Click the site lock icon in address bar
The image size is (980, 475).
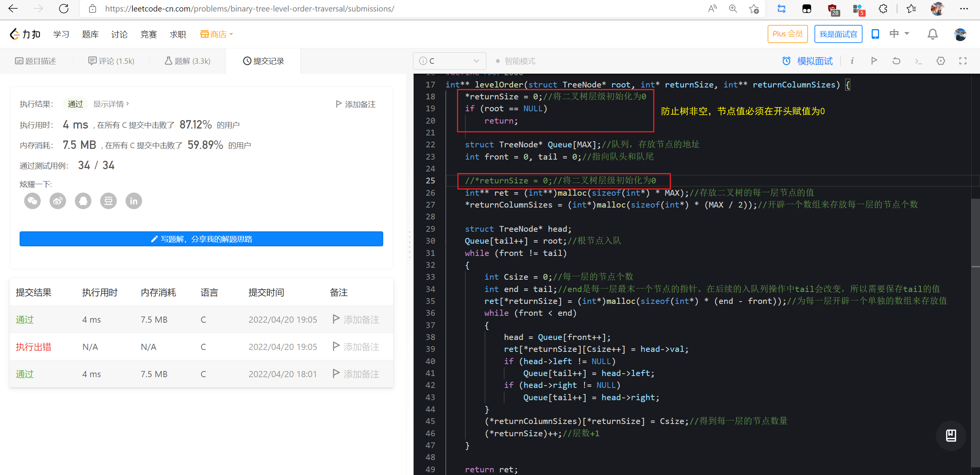click(92, 8)
